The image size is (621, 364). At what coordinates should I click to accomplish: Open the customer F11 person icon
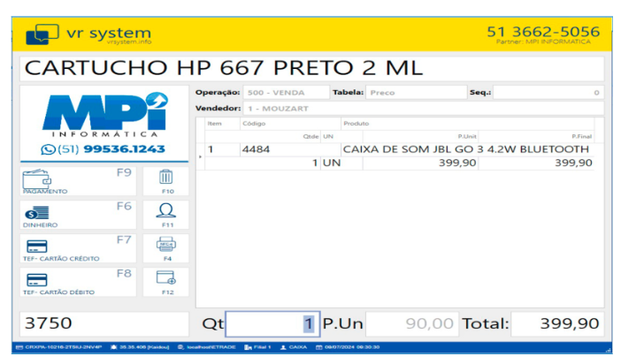coord(166,214)
